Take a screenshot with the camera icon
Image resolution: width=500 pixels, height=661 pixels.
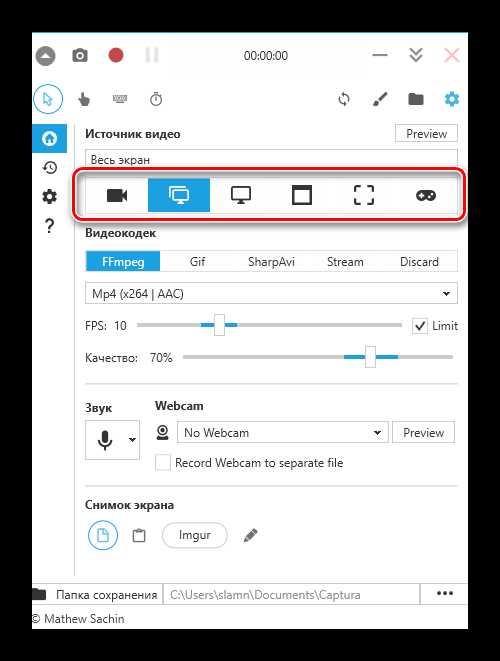[x=80, y=55]
